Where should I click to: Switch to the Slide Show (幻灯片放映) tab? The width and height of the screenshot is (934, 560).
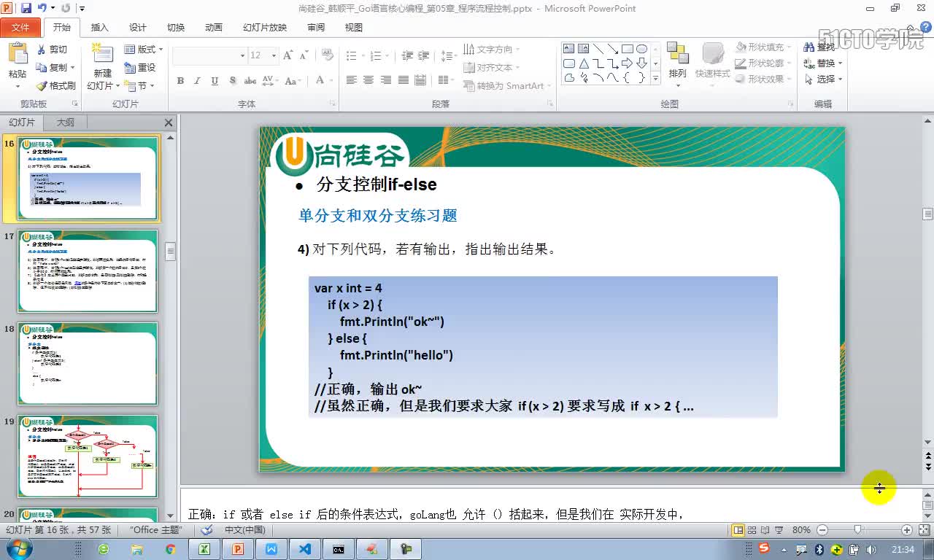click(265, 28)
